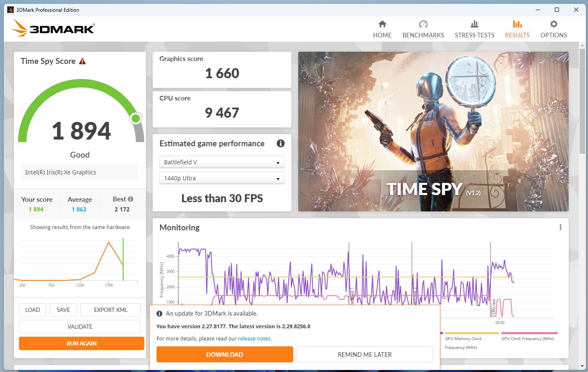Image resolution: width=588 pixels, height=372 pixels.
Task: Click the 'Good' rating label
Action: [80, 155]
